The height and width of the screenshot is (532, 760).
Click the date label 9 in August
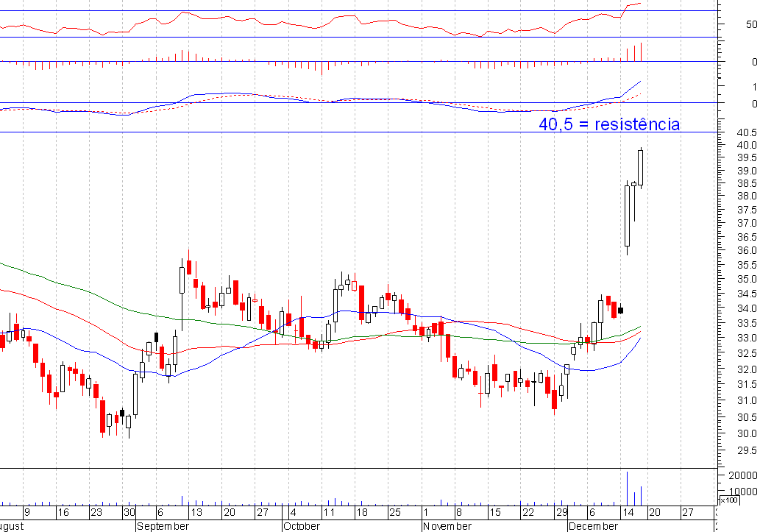pos(27,513)
